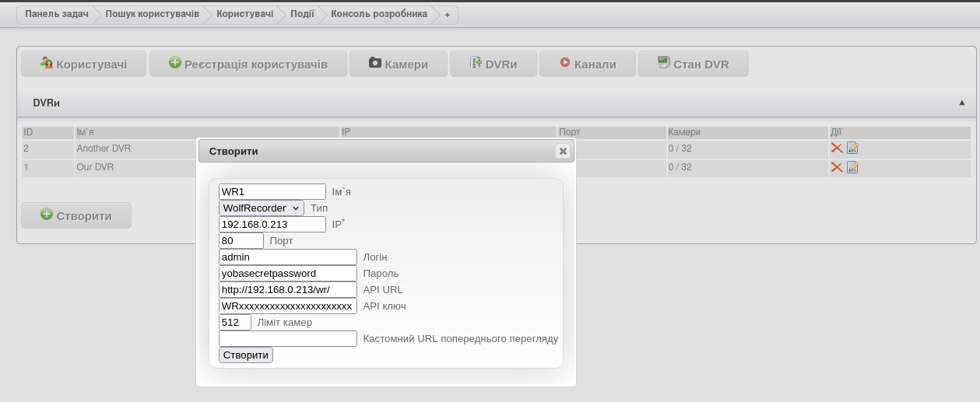Edit the Another DVR entry

point(852,148)
